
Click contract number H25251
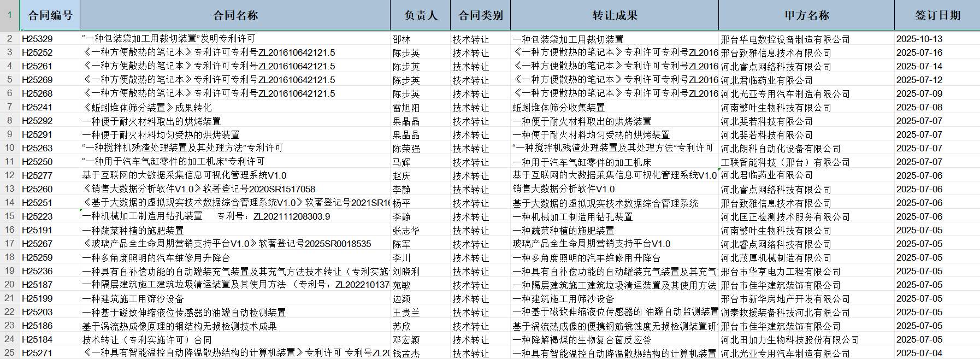pyautogui.click(x=50, y=203)
